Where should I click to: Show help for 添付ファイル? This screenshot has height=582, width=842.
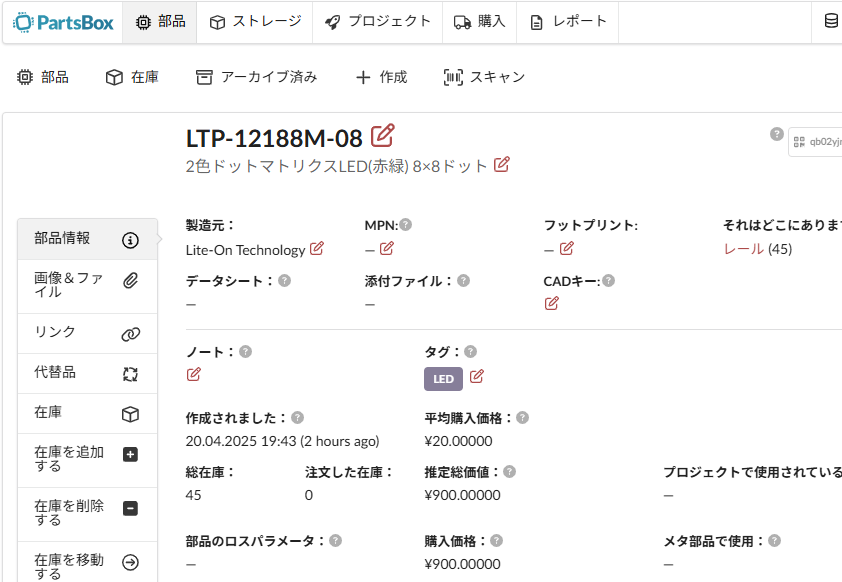click(x=463, y=280)
